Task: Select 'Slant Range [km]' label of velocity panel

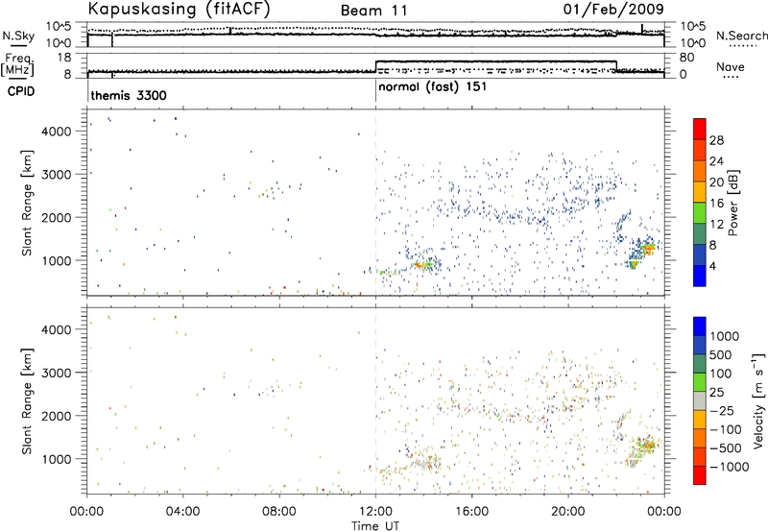Action: 27,401
